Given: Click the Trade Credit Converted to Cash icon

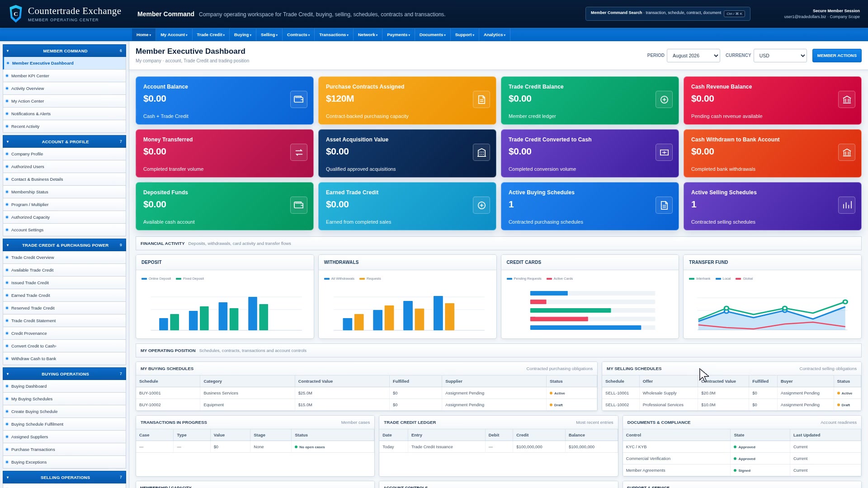Looking at the screenshot, I should [x=664, y=152].
